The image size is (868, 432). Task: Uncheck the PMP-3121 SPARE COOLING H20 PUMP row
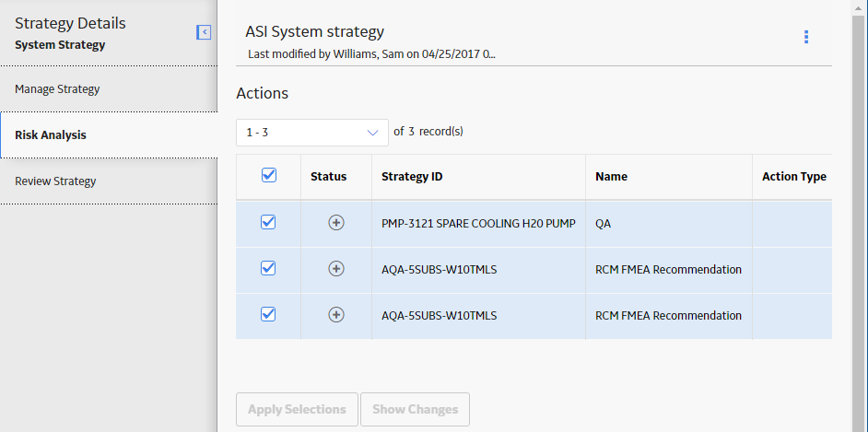tap(268, 222)
